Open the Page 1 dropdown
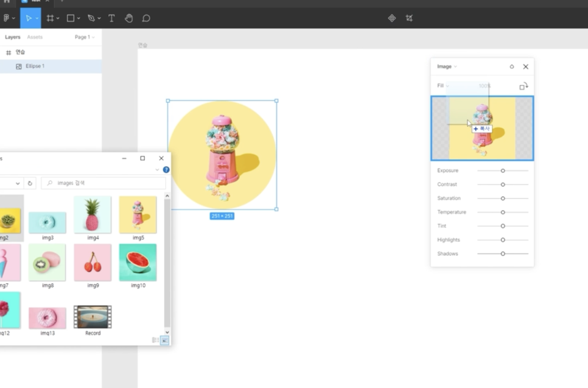 [x=85, y=37]
